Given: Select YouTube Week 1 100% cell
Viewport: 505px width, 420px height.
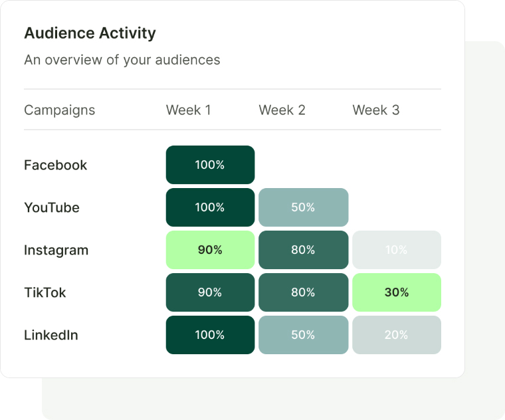Looking at the screenshot, I should point(210,207).
